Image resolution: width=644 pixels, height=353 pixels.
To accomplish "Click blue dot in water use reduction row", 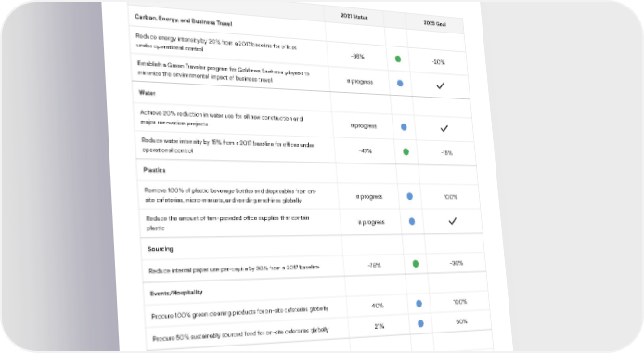I will tap(404, 127).
